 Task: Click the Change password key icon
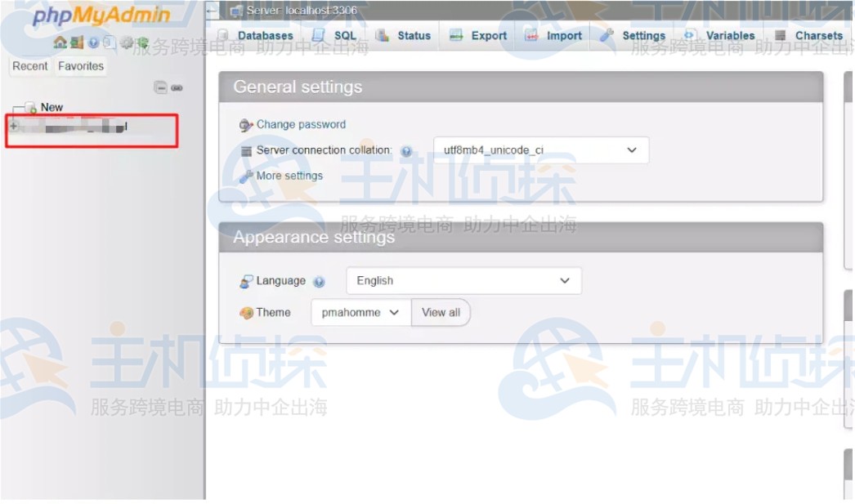point(246,125)
